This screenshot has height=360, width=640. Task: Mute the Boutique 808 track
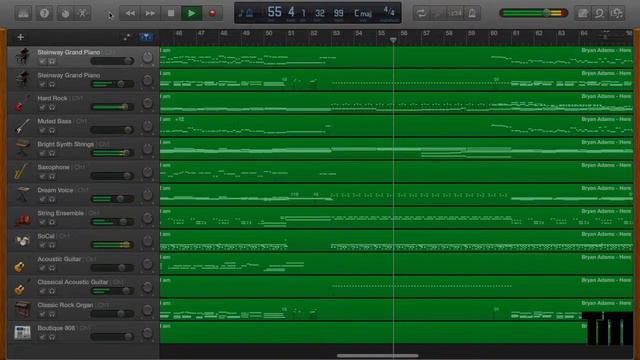pos(42,337)
